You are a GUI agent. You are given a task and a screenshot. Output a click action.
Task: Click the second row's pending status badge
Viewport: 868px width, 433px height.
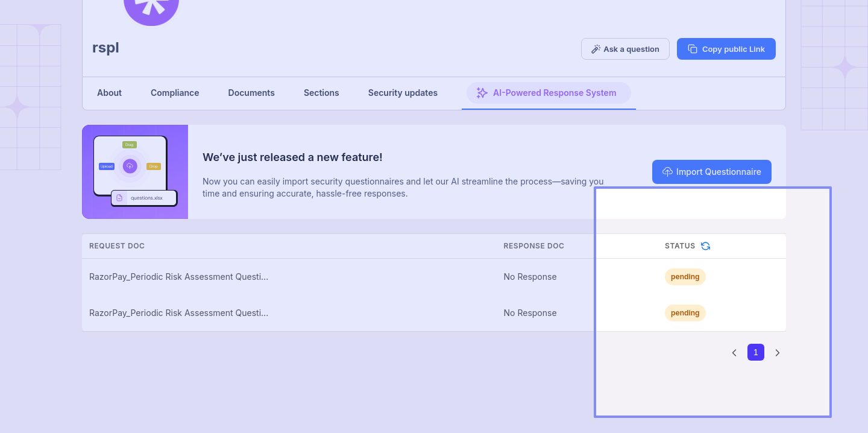point(685,313)
